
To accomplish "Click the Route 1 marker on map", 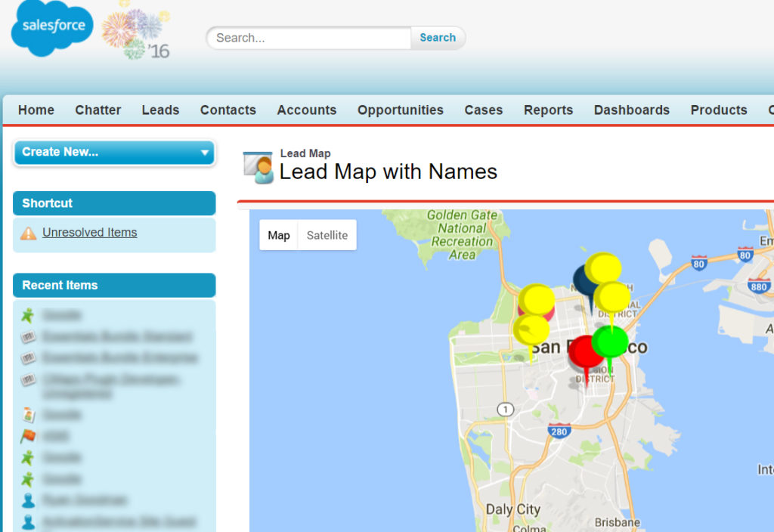I will click(506, 409).
